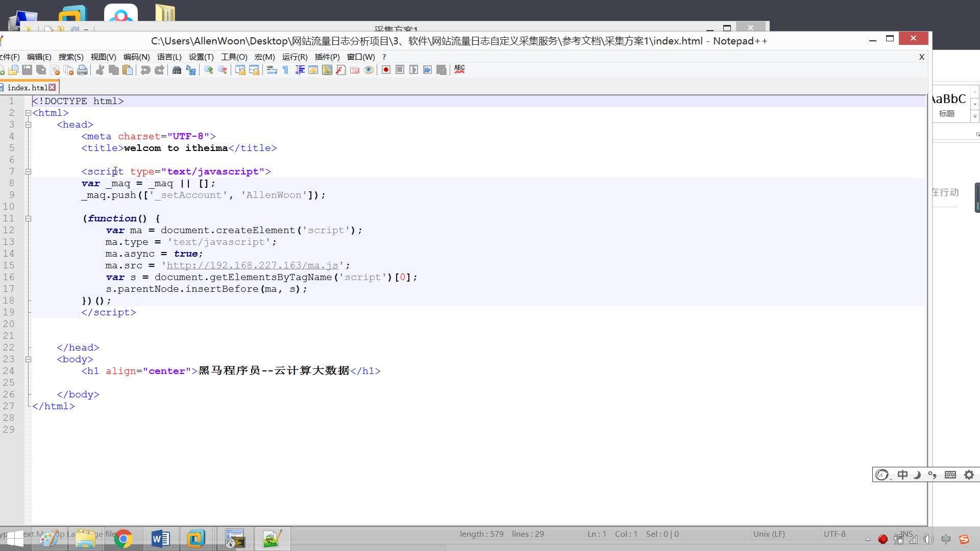This screenshot has height=551, width=980.
Task: Close the index.html tab
Action: [x=52, y=87]
